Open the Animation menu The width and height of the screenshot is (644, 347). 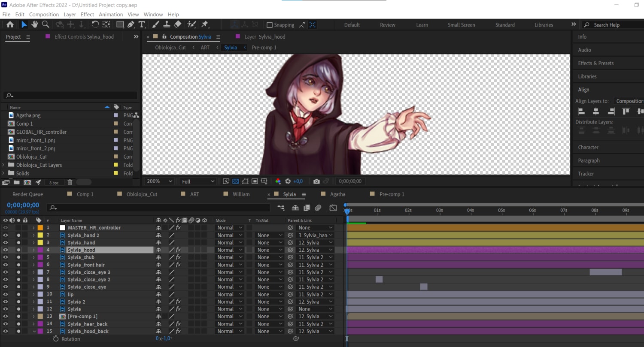pos(111,15)
